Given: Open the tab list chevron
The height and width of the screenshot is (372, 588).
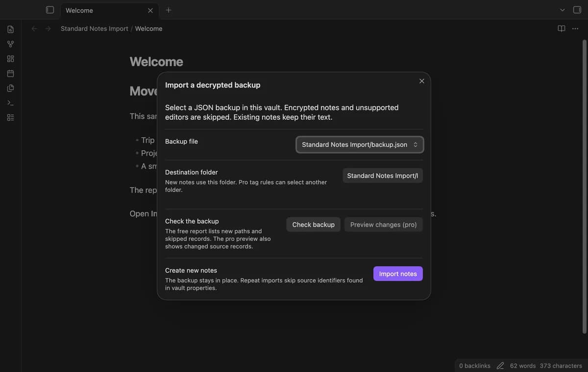Looking at the screenshot, I should click(x=563, y=10).
